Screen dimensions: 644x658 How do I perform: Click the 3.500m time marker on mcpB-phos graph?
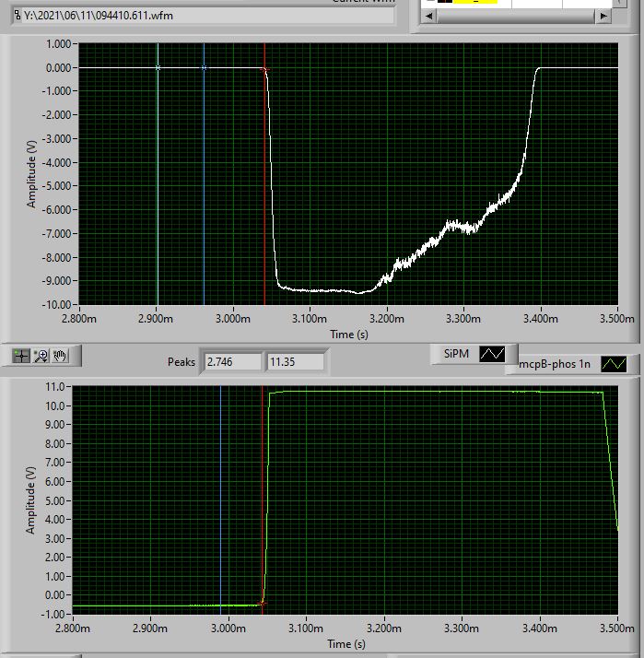[x=617, y=629]
